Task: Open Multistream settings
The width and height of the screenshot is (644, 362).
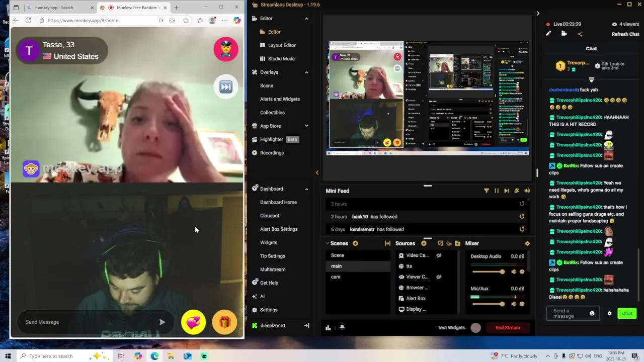Action: (x=273, y=269)
